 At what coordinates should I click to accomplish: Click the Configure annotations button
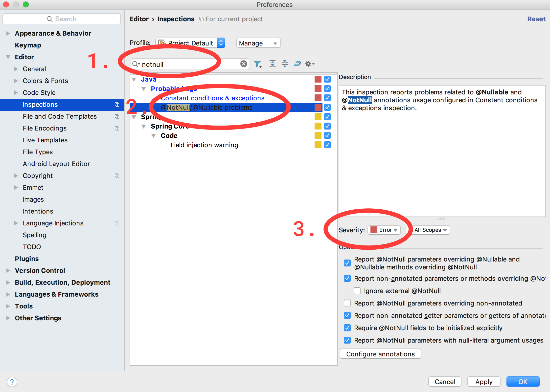point(380,354)
